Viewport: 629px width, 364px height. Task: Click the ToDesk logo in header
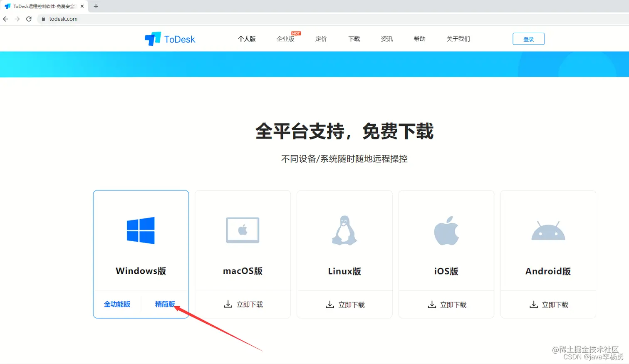[170, 39]
